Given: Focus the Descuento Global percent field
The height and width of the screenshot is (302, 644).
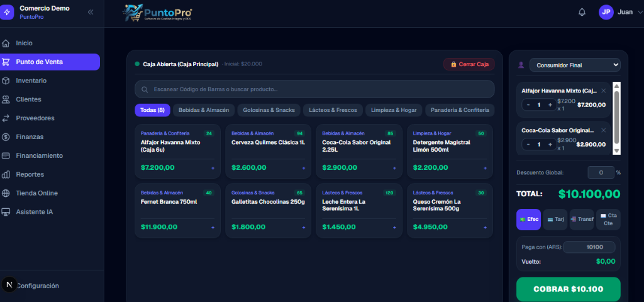Looking at the screenshot, I should [601, 172].
